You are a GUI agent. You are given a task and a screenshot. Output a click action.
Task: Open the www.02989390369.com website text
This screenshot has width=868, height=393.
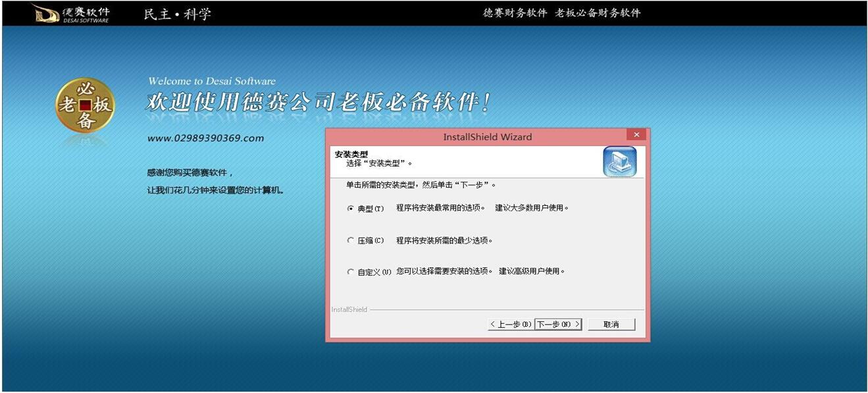pos(205,138)
